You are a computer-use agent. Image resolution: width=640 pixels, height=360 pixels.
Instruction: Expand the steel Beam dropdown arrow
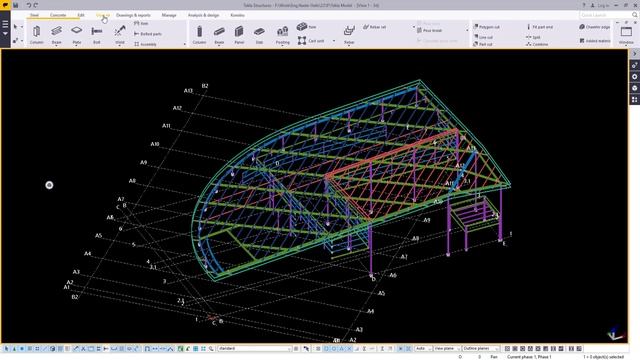56,46
